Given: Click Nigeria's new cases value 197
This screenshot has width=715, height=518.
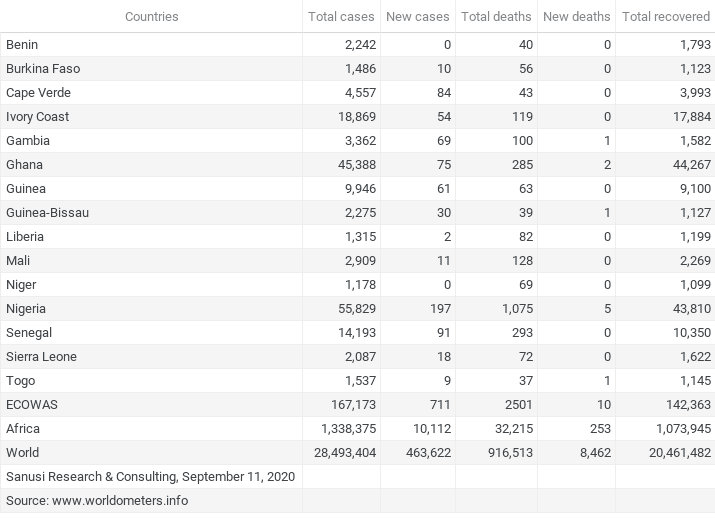Looking at the screenshot, I should point(439,309).
